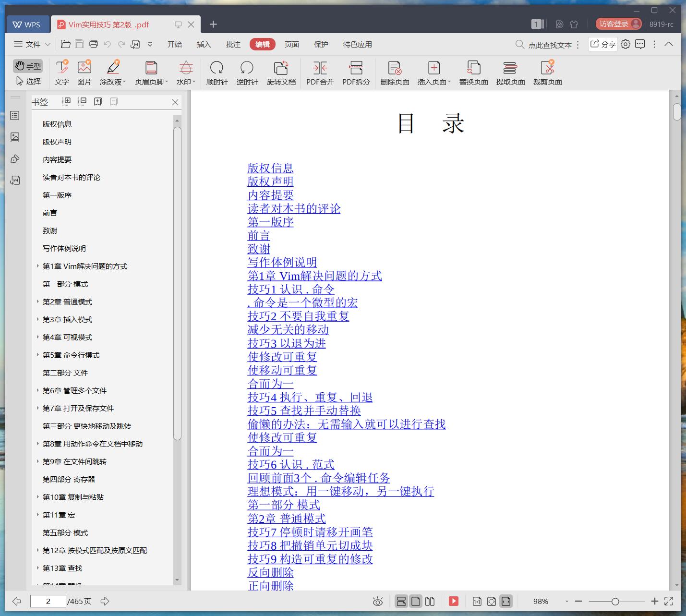Toggle eye protection mode icon
Screen dimensions: 686x616
tap(378, 601)
